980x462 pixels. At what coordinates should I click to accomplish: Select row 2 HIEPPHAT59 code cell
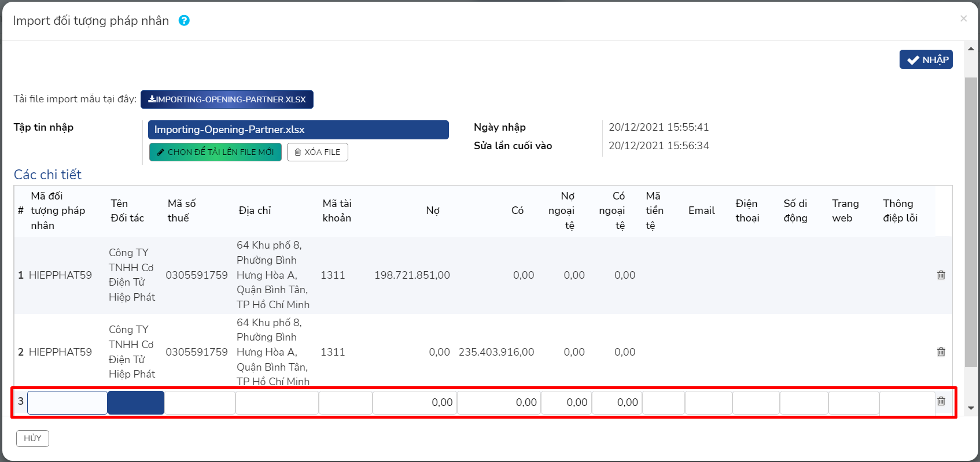point(60,352)
